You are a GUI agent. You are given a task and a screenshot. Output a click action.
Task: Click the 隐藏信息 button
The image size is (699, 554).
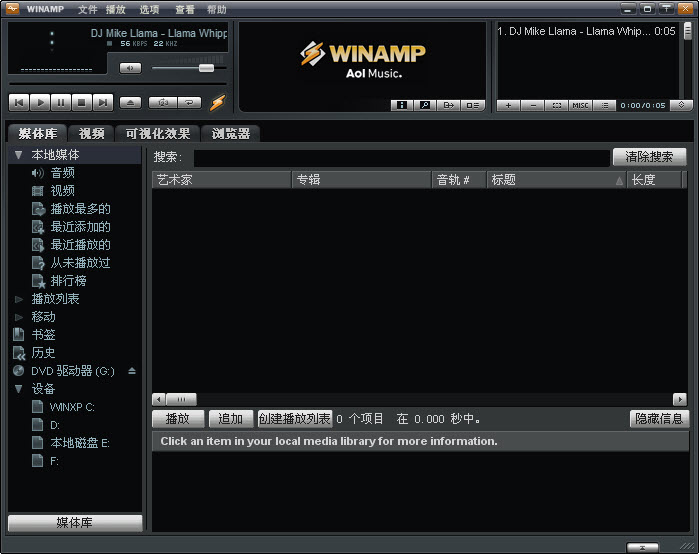click(659, 419)
